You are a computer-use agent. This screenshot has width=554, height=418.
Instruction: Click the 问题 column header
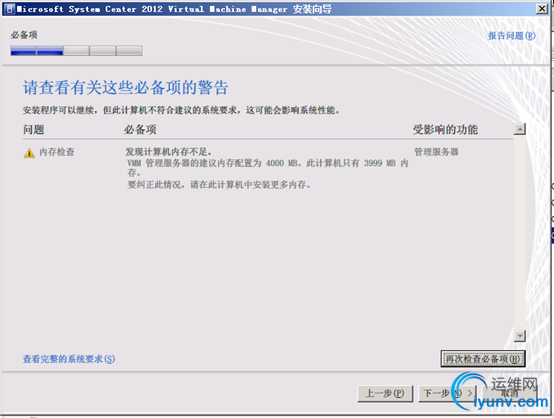tap(34, 130)
